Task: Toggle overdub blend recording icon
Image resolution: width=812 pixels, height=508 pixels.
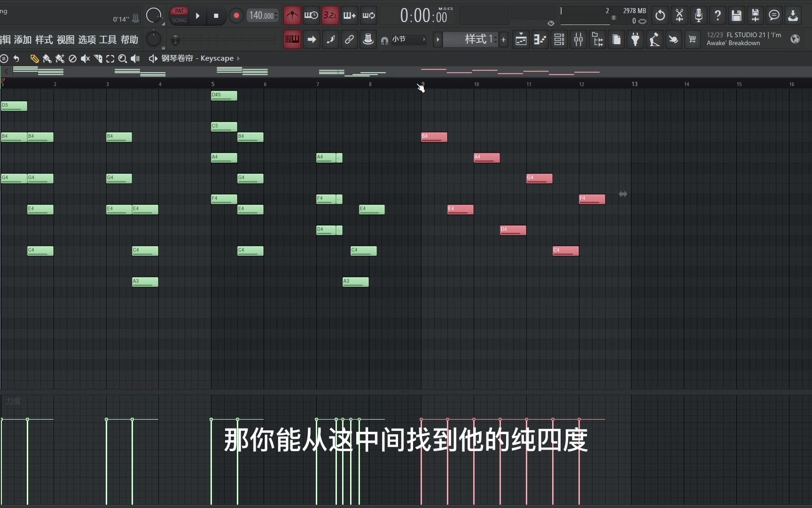Action: coord(350,16)
